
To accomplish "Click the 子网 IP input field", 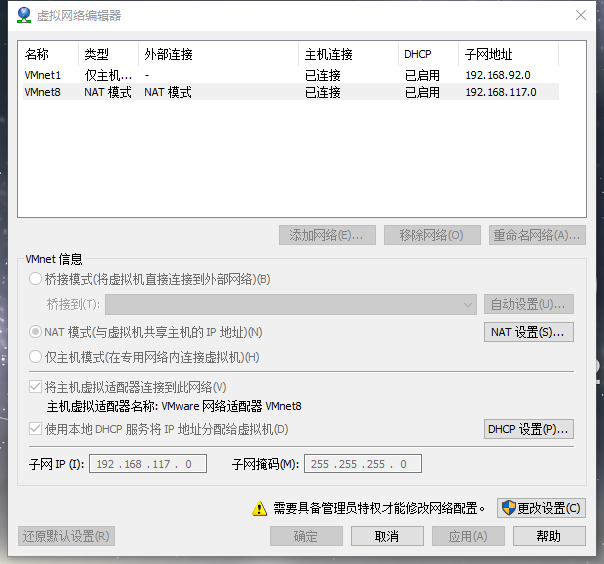I will click(148, 463).
